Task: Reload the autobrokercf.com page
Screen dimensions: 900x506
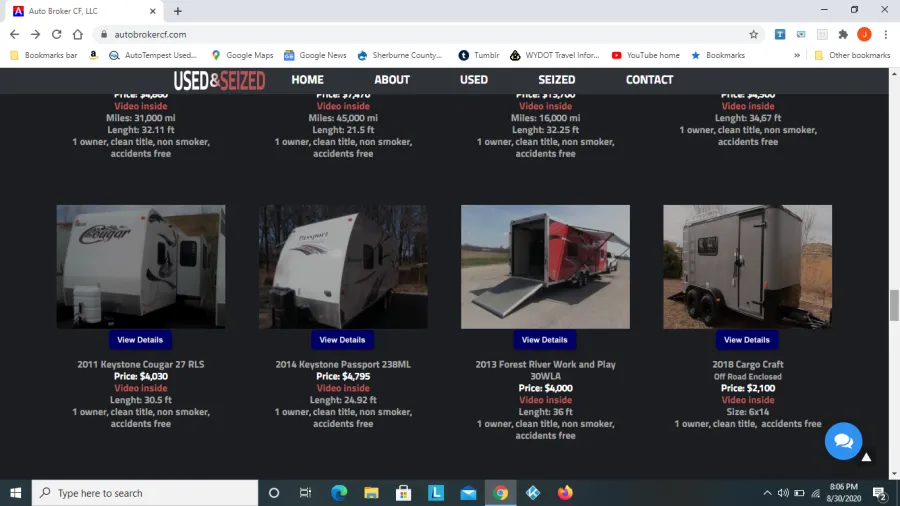Action: (56, 34)
